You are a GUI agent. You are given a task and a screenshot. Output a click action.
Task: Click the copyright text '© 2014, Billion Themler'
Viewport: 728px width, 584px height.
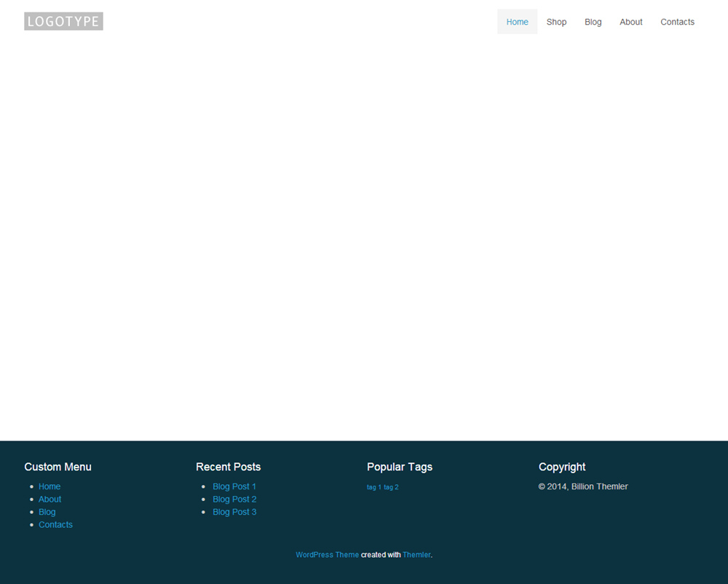tap(582, 486)
